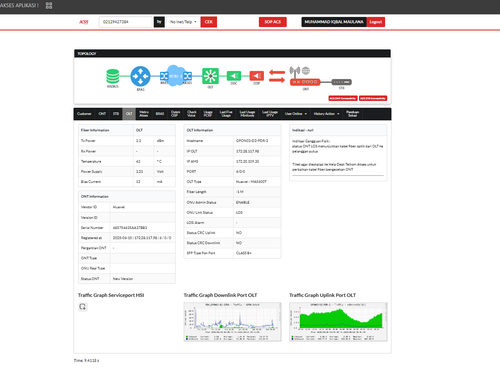Switch to the Customer tab
The image size is (500, 370).
[84, 114]
